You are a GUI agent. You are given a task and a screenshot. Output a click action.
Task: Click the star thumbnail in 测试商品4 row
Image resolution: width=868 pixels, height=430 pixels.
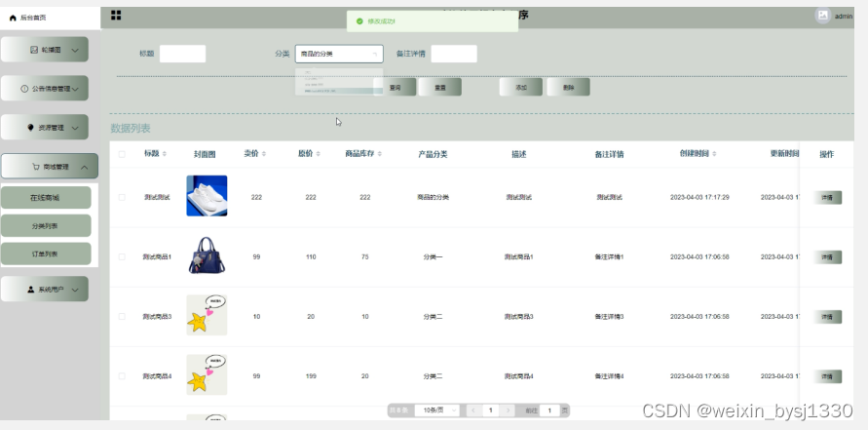(x=208, y=375)
